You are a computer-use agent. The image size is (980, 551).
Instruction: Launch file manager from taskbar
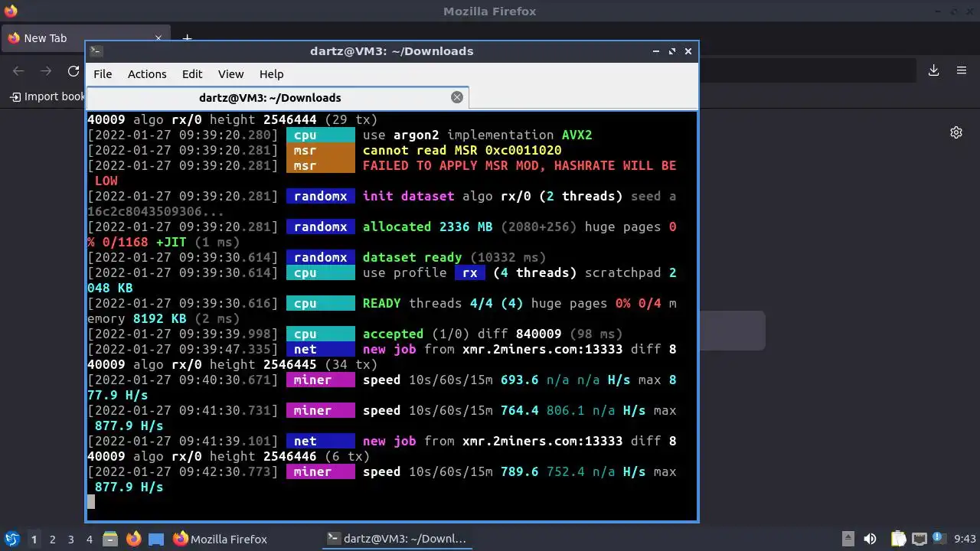pyautogui.click(x=110, y=539)
